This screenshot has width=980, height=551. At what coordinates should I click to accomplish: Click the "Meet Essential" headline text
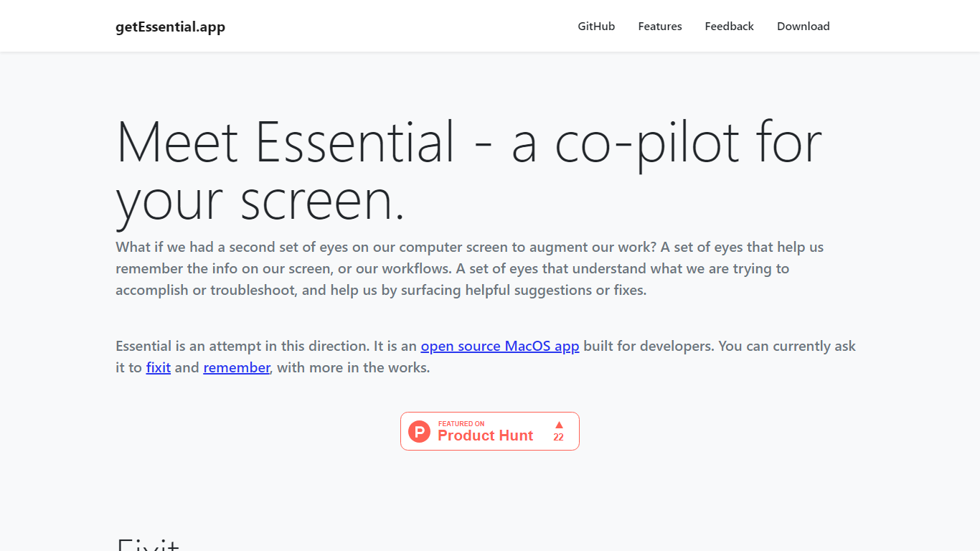click(x=286, y=142)
